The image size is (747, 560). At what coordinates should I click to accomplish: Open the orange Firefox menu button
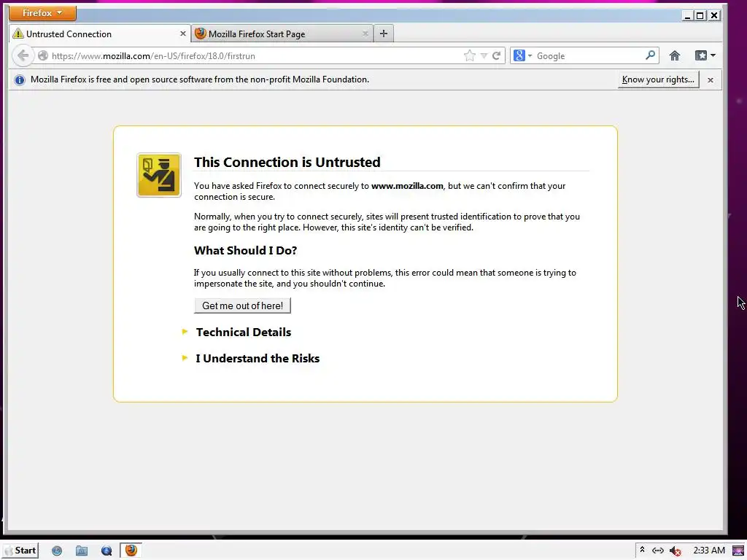click(42, 13)
